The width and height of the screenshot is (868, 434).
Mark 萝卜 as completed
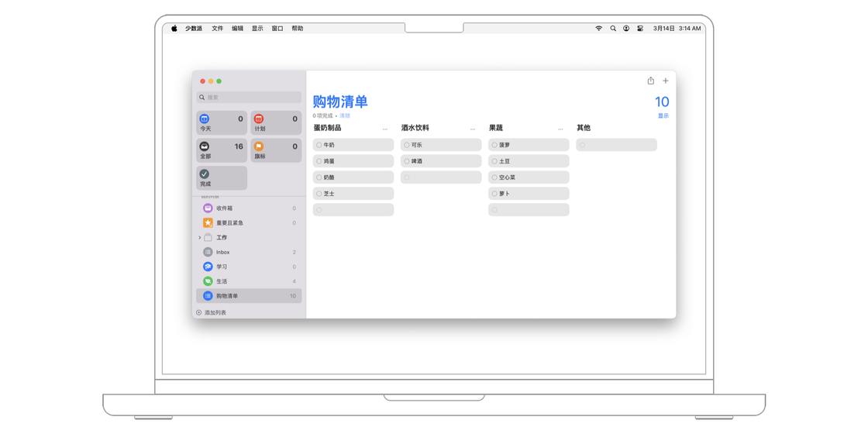pyautogui.click(x=494, y=194)
